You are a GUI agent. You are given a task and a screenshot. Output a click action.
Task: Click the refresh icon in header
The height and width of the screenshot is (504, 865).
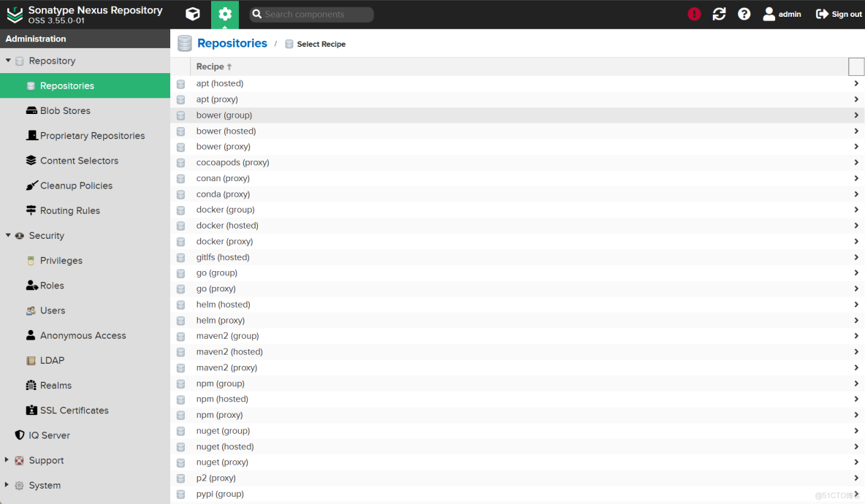(719, 14)
